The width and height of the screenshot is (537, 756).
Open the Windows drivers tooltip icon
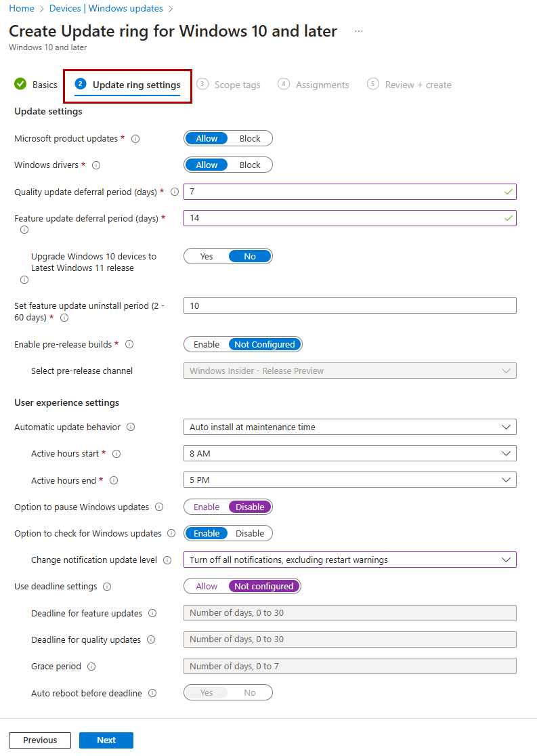(96, 165)
